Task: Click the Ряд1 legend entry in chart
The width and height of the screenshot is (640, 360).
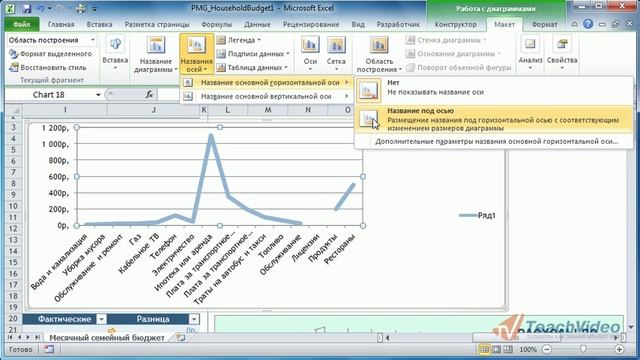Action: [x=477, y=216]
